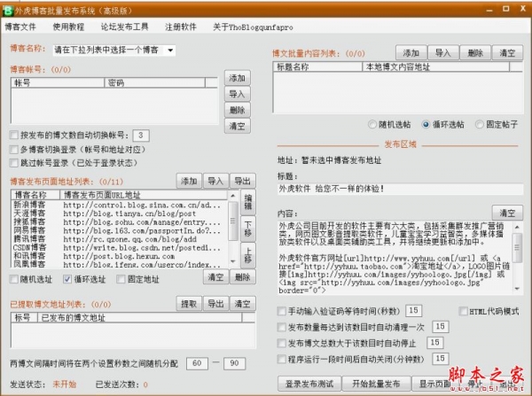
Task: Click 清空 button below blog URL list
Action: click(x=215, y=277)
